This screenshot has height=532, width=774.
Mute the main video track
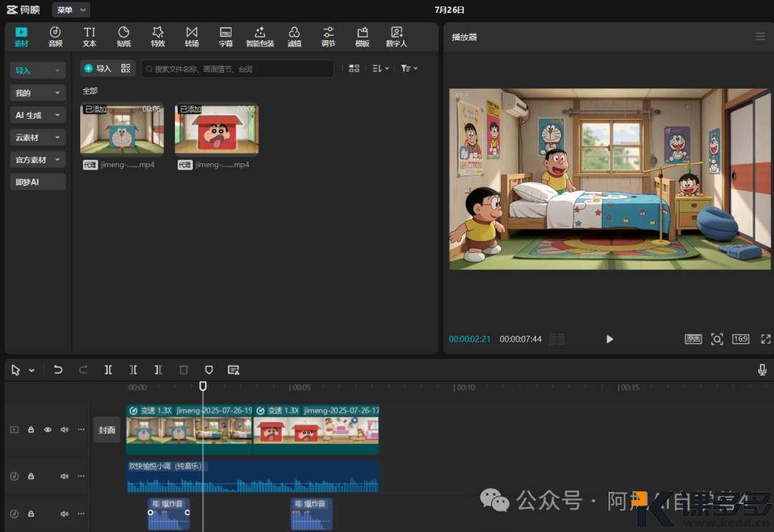[x=64, y=430]
